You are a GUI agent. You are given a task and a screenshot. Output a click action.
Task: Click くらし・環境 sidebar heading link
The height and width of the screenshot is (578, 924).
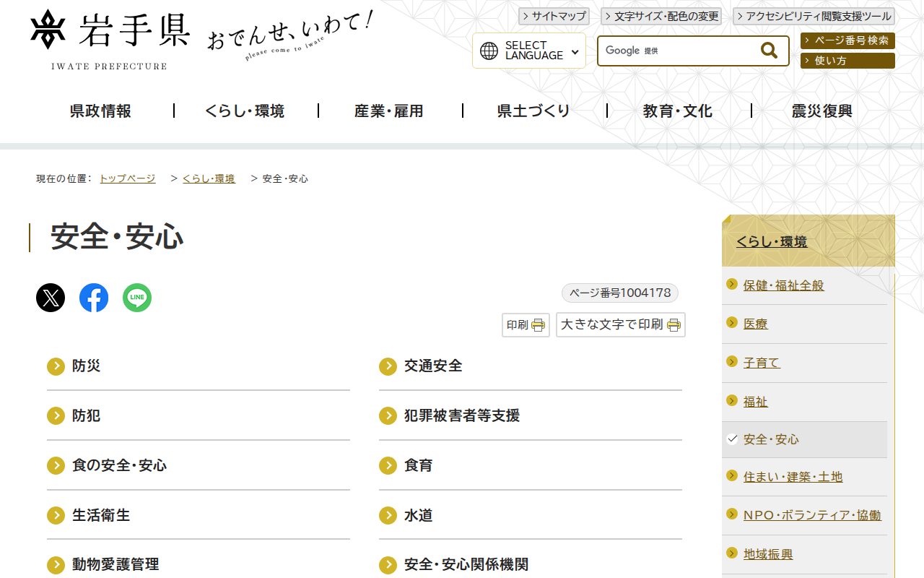(x=772, y=242)
